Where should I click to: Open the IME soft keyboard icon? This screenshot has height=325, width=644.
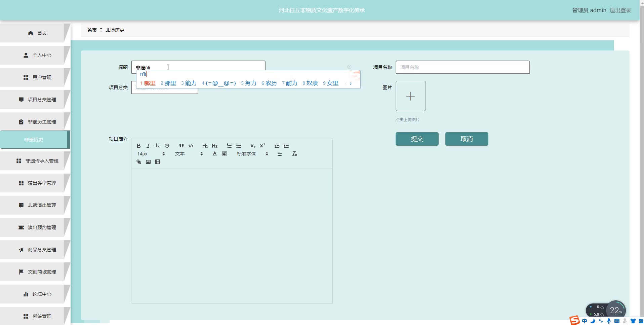coord(617,321)
